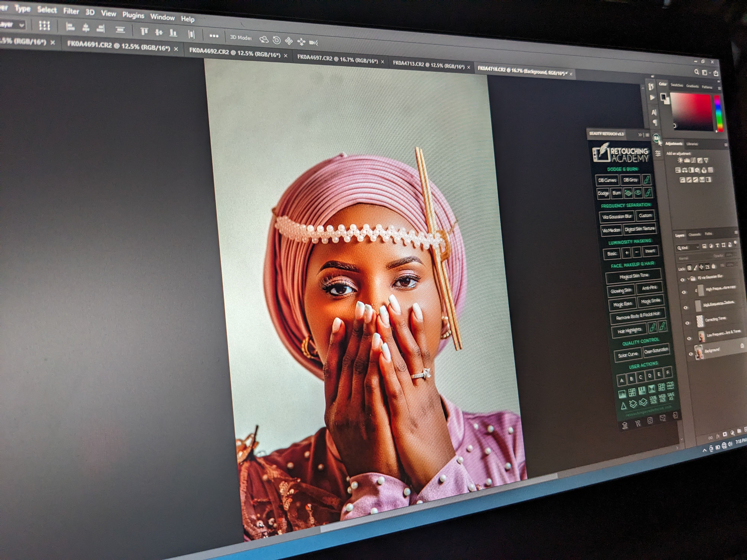Add a Levels adjustment
747x560 pixels.
click(x=687, y=160)
